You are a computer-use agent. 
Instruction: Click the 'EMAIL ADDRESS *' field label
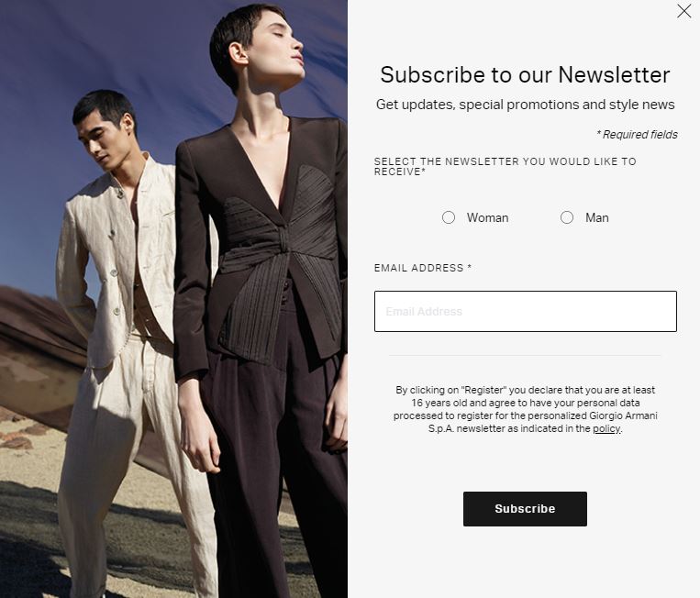pyautogui.click(x=423, y=268)
